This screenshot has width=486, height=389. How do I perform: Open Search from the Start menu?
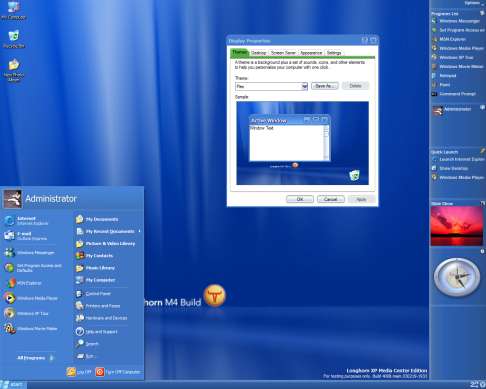coord(88,344)
